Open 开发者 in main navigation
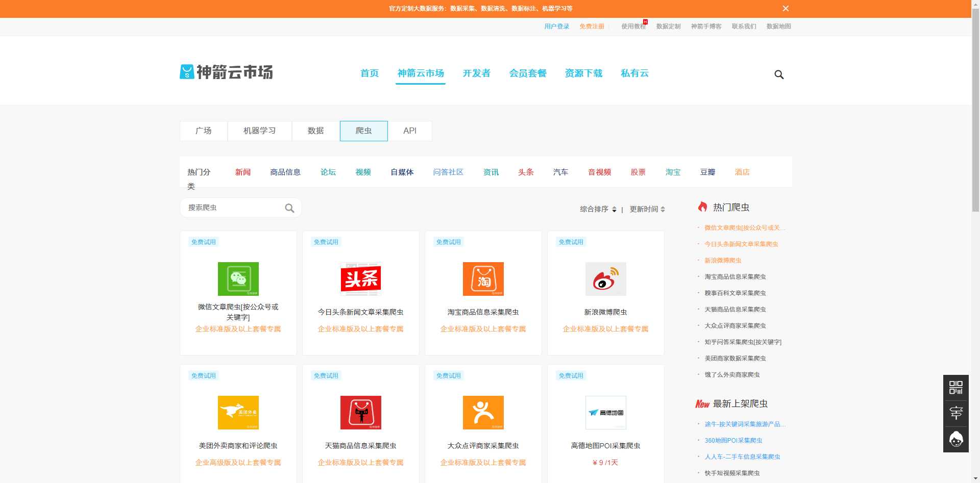The width and height of the screenshot is (980, 483). tap(477, 73)
